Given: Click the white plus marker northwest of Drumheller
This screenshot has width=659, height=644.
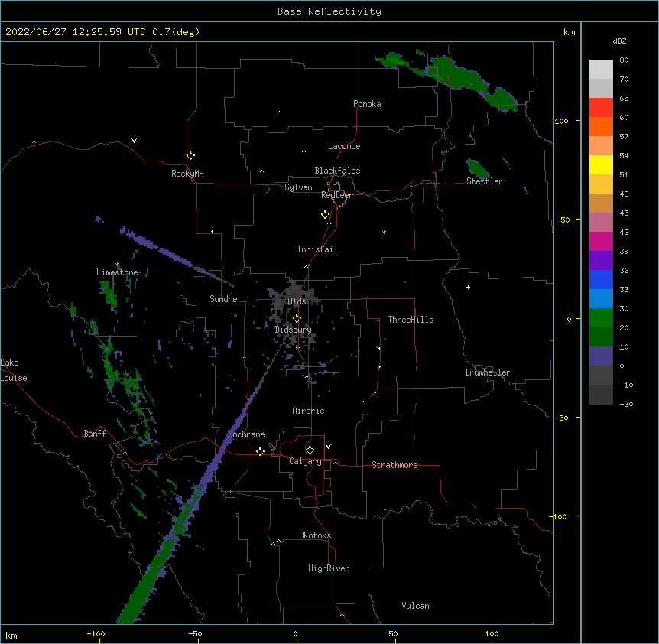Looking at the screenshot, I should pos(468,287).
